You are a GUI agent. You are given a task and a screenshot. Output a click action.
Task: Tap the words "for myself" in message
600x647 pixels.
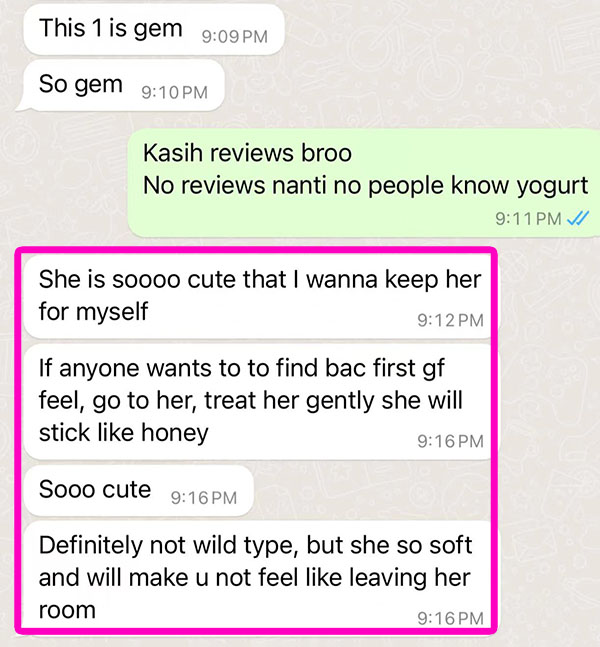point(93,312)
